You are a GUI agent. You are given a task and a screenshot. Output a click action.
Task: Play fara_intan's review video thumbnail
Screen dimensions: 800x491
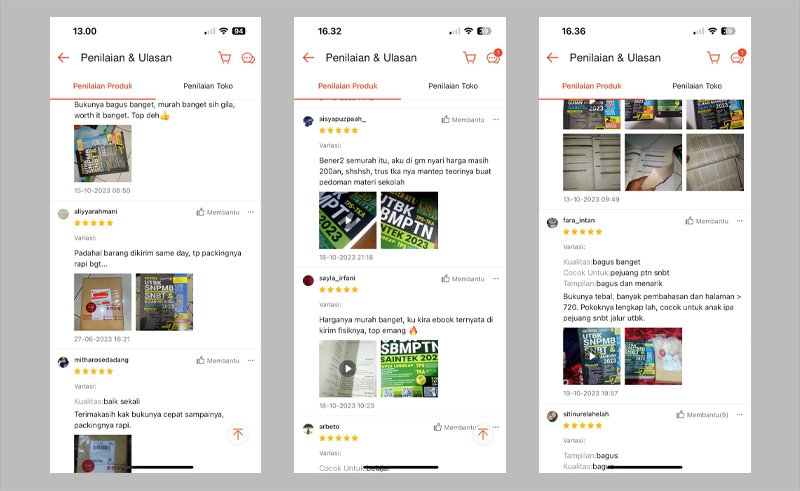pyautogui.click(x=591, y=356)
